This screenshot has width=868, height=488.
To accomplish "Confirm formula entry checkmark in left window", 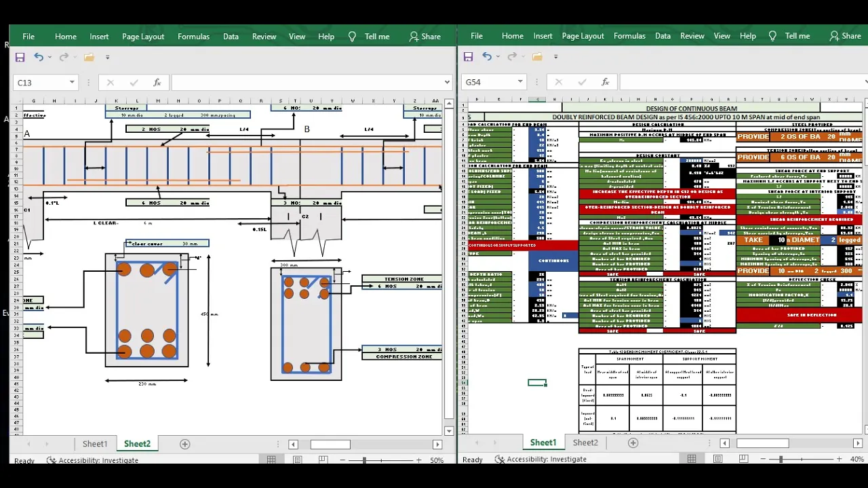I will (x=134, y=83).
